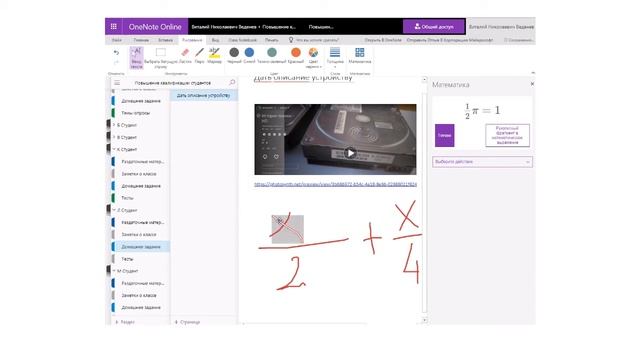Select the Eraser (Ластик) tool
Screen dimensions: 640x360
[x=185, y=56]
